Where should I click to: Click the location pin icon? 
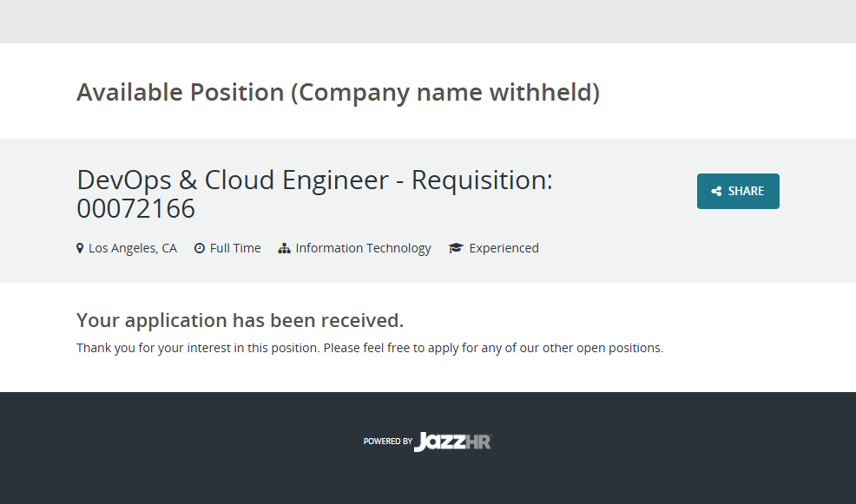(x=80, y=248)
